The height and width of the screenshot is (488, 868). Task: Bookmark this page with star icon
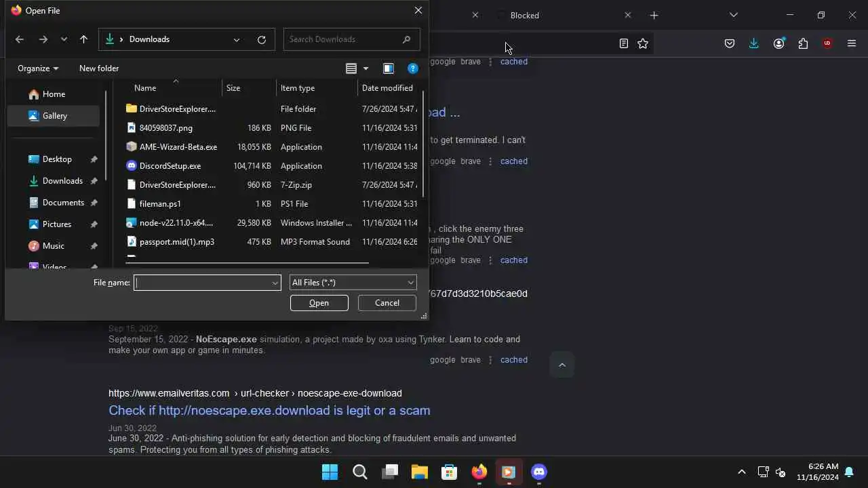[643, 43]
